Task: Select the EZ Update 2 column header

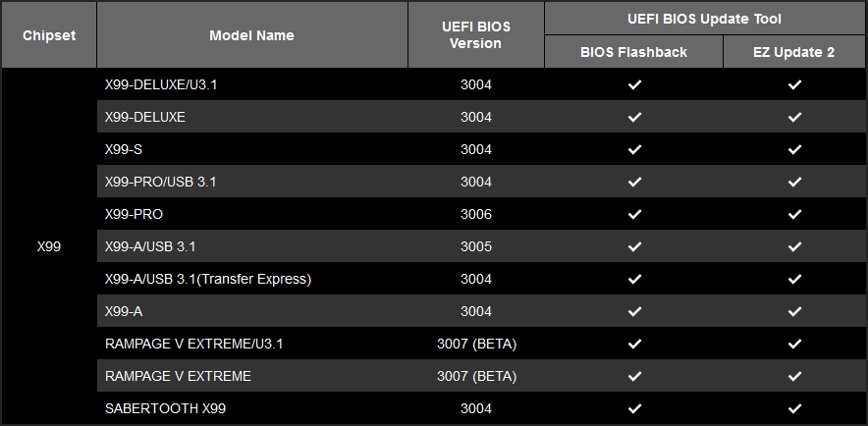Action: (794, 52)
